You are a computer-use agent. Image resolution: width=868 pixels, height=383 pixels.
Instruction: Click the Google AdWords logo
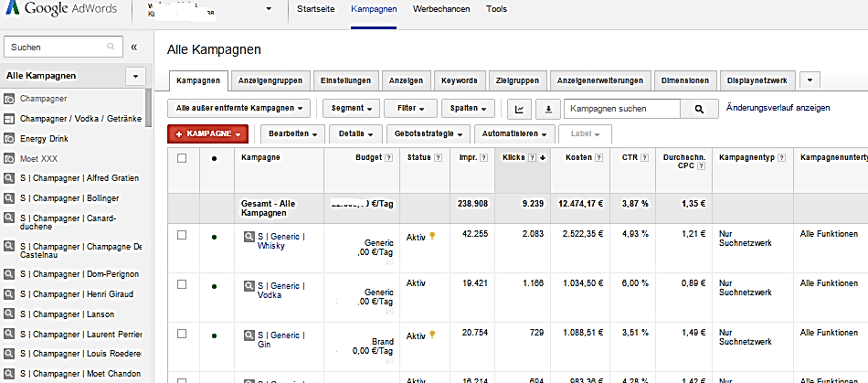(61, 8)
